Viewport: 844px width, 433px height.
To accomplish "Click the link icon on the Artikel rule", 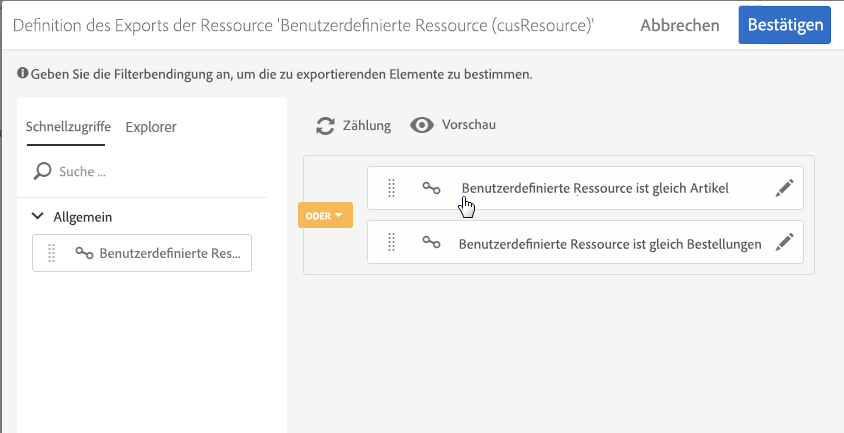I will pos(431,188).
